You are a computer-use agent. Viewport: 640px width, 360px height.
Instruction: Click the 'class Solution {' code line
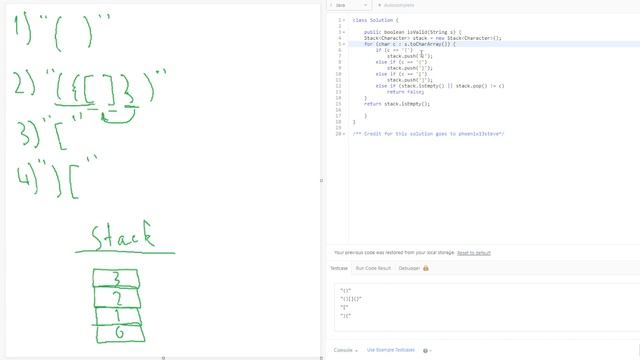point(376,20)
